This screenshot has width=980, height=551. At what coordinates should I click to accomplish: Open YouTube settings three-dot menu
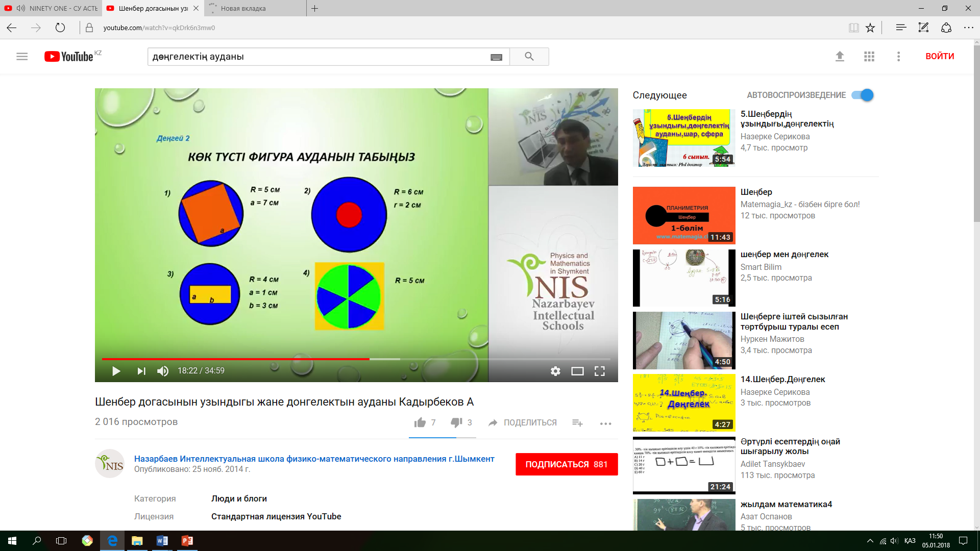[x=899, y=56]
